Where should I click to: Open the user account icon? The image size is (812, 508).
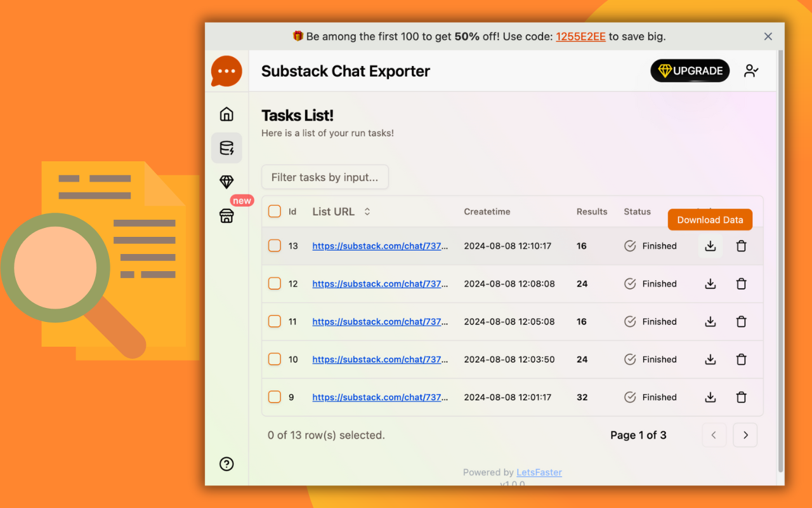[x=751, y=71]
